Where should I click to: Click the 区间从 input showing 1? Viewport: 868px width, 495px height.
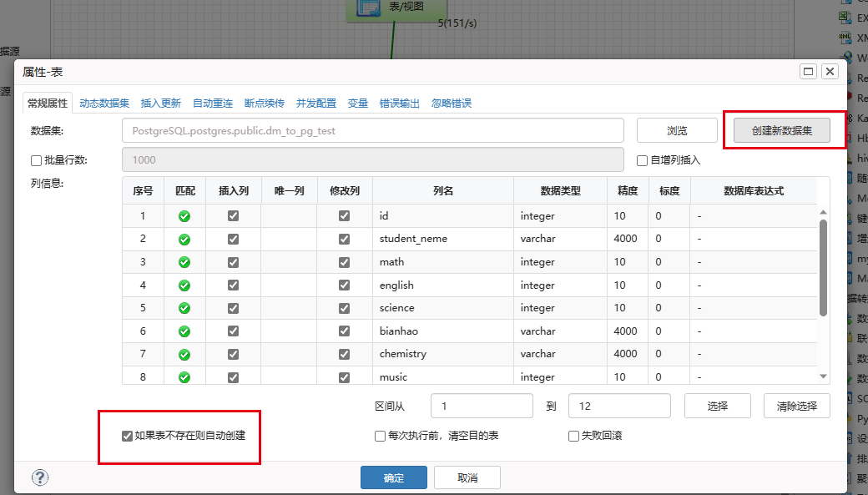(481, 405)
